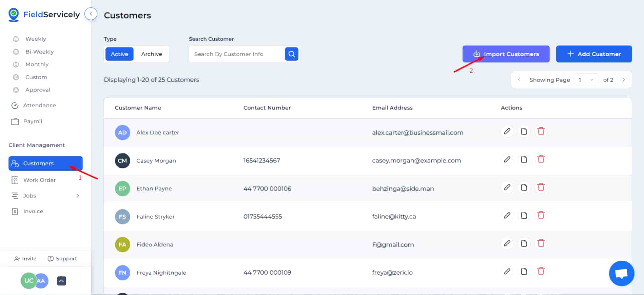The height and width of the screenshot is (295, 644).
Task: Open Approval in sidebar
Action: click(38, 90)
